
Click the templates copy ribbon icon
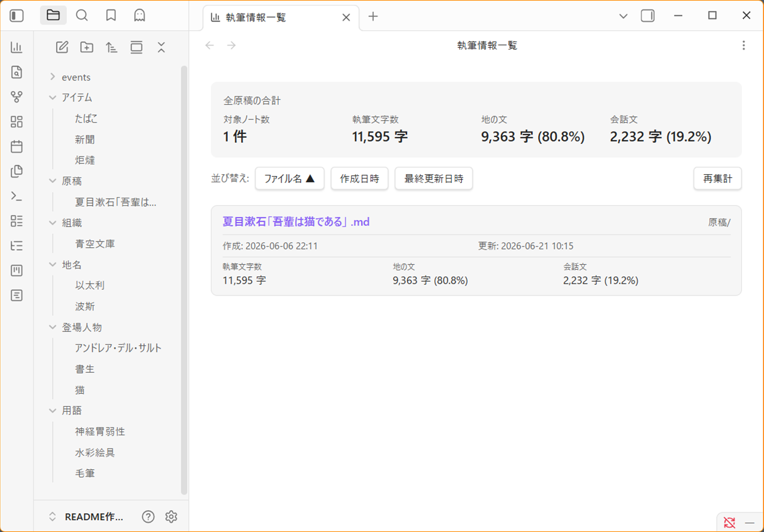click(17, 171)
